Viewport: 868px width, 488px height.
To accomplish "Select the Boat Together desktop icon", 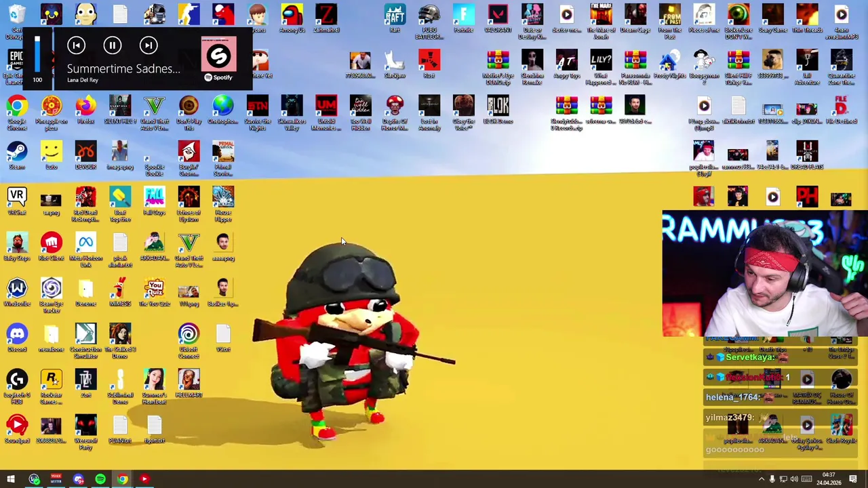I will pos(120,203).
